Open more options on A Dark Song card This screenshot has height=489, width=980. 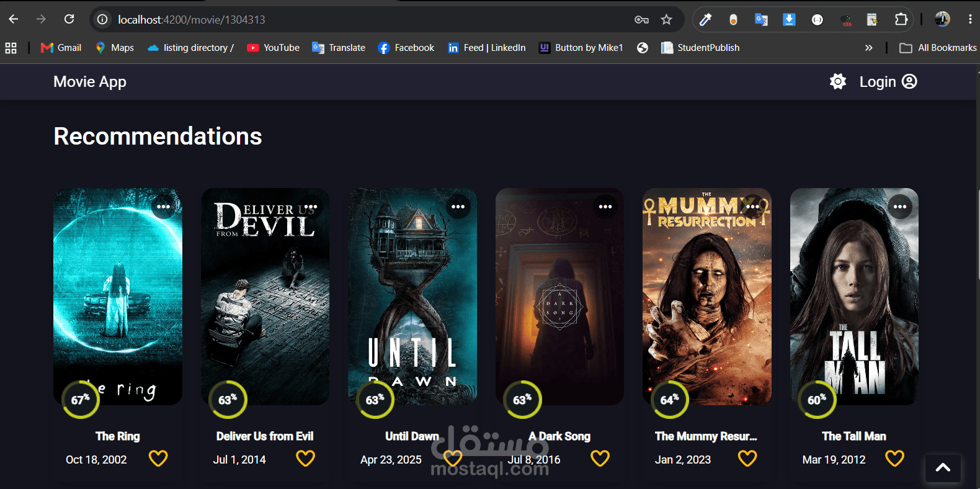click(605, 207)
